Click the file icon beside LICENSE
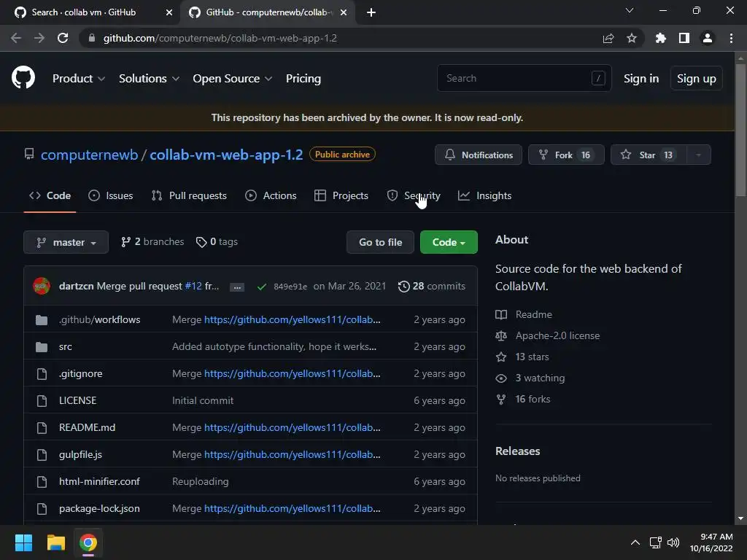This screenshot has height=560, width=747. coord(42,401)
